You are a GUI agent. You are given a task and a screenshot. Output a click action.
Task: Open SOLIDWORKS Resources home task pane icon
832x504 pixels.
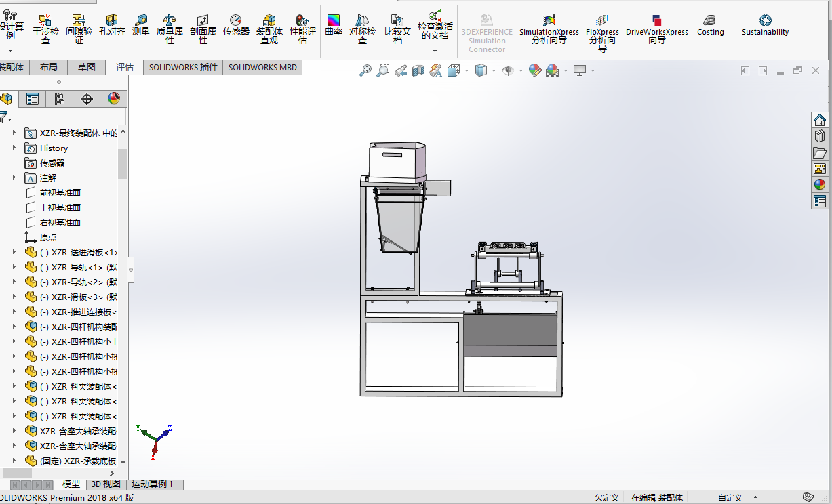point(820,120)
